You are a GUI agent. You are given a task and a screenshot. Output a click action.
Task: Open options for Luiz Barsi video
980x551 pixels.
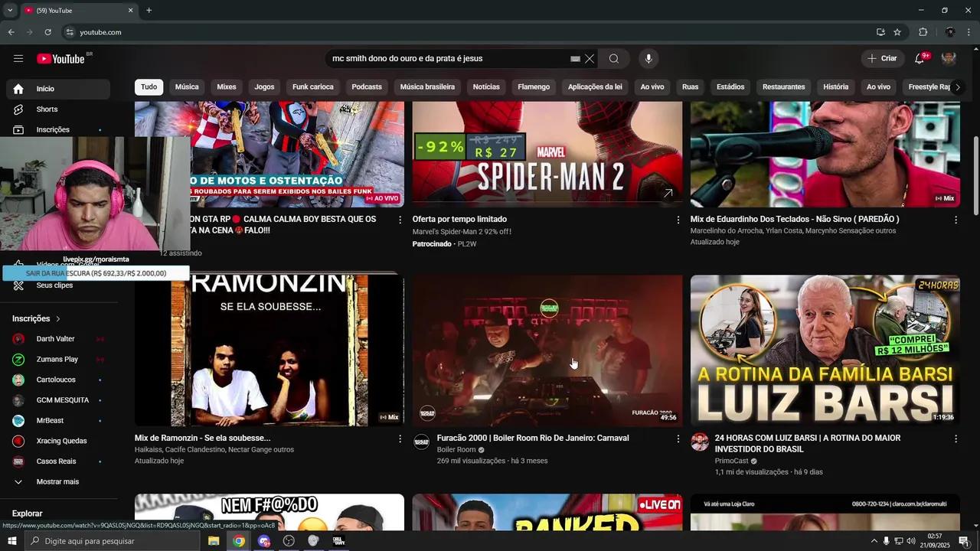955,439
